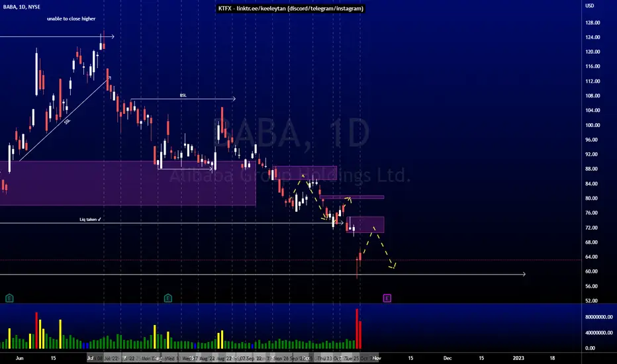Screen dimensions: 617x364
Task: Click the Jun label on the time axis
Action: (x=19, y=358)
